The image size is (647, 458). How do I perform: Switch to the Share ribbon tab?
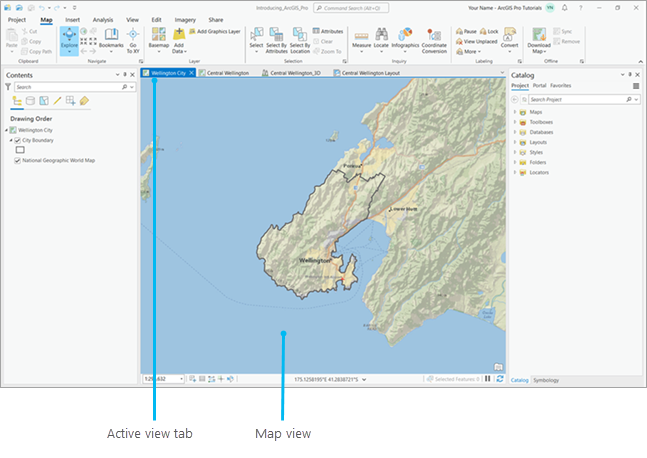(215, 20)
